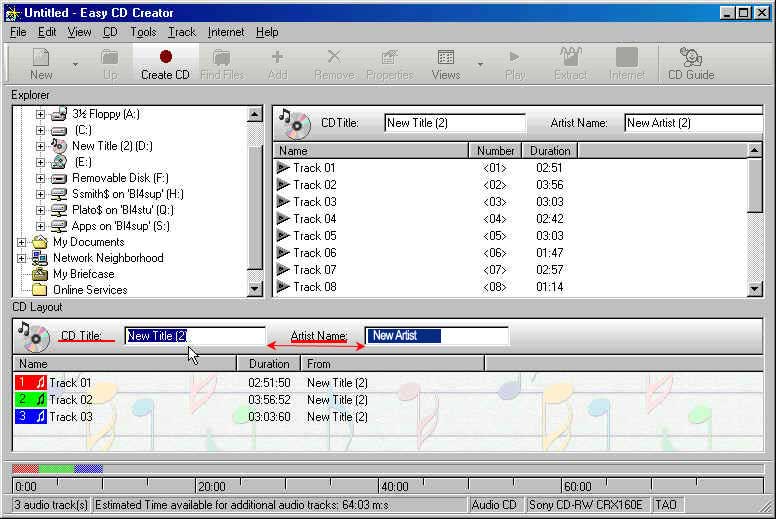Click the New layout toolbar icon
Screen dimensions: 776x519
(x=41, y=64)
